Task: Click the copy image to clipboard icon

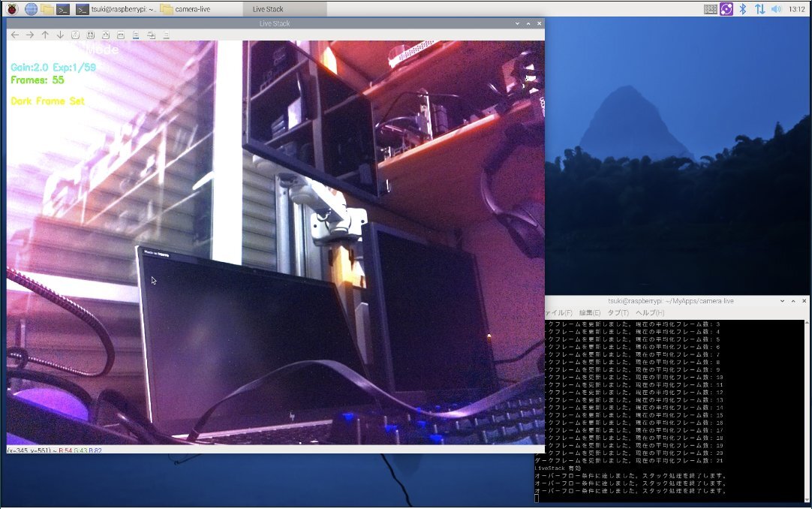Action: [x=151, y=35]
